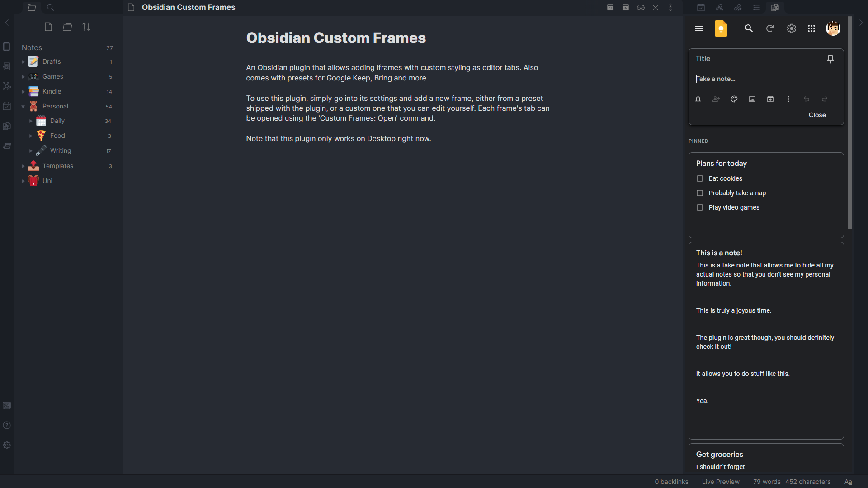
Task: Open the search panel in Obsidian
Action: click(51, 7)
